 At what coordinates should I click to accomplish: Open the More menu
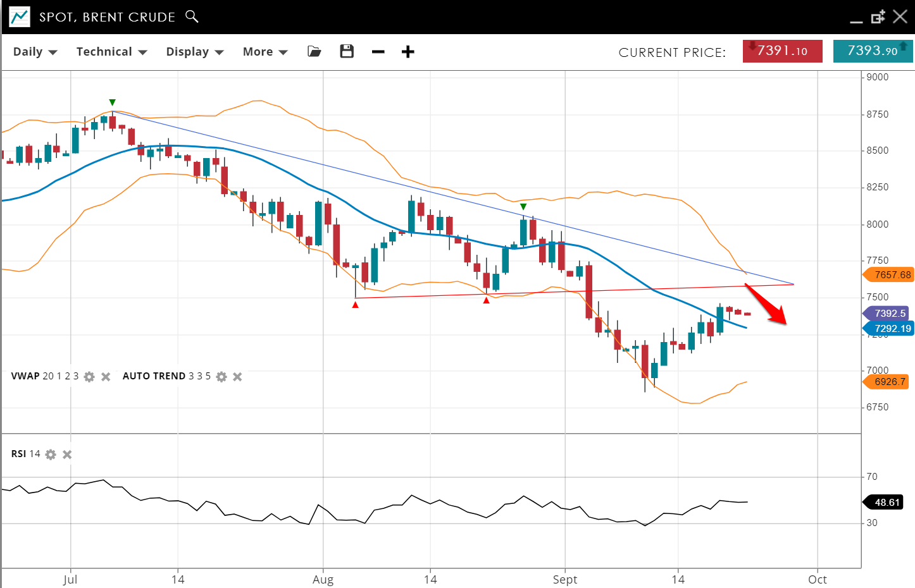click(x=265, y=52)
